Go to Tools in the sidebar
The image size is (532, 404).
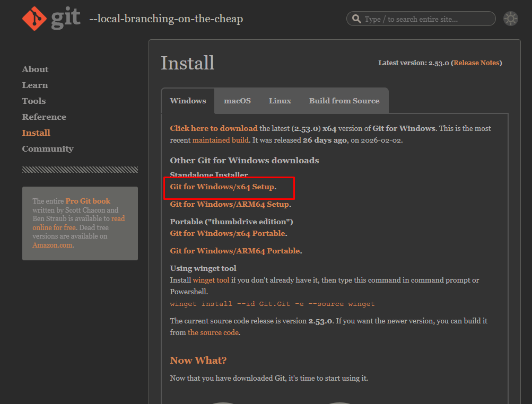click(34, 101)
